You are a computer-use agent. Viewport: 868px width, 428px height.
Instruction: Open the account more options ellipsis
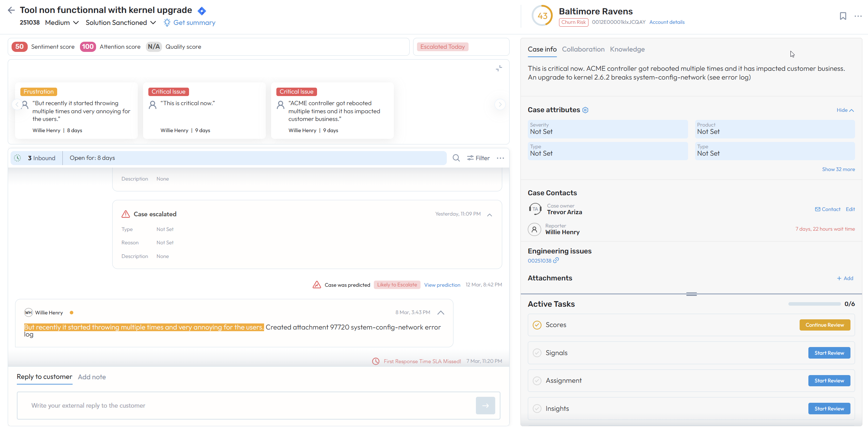[858, 16]
